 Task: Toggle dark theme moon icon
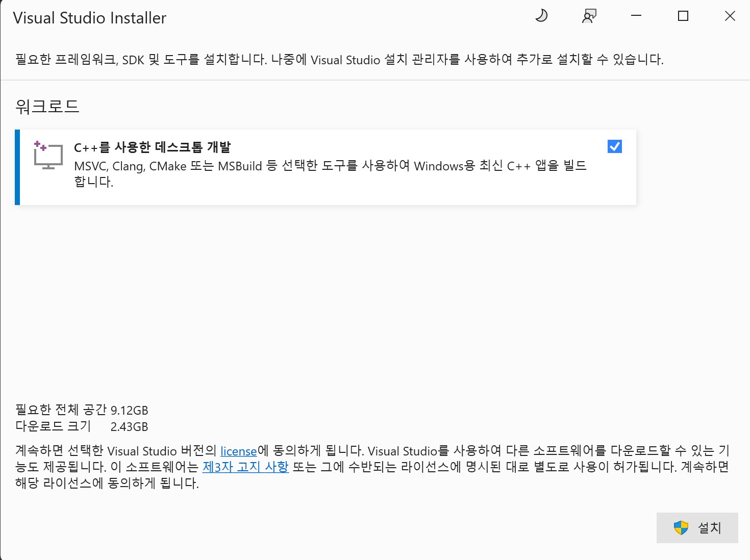541,16
